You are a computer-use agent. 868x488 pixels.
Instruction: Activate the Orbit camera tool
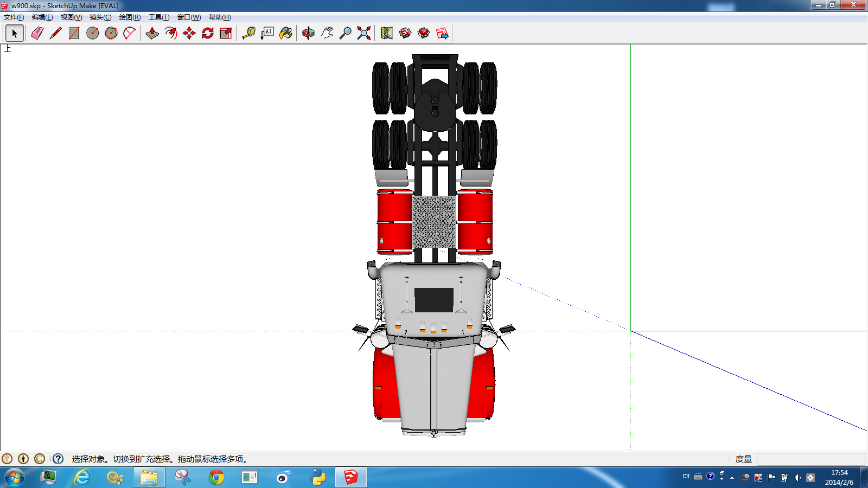click(308, 34)
